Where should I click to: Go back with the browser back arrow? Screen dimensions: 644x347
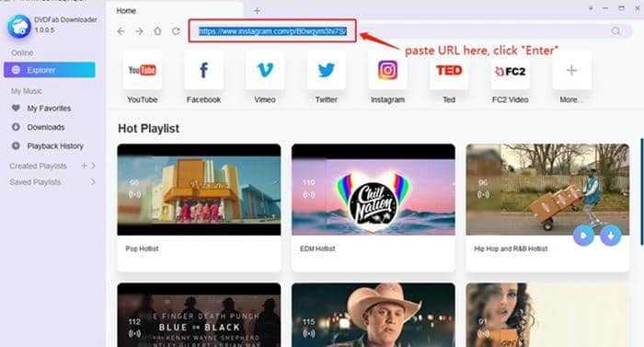point(121,31)
